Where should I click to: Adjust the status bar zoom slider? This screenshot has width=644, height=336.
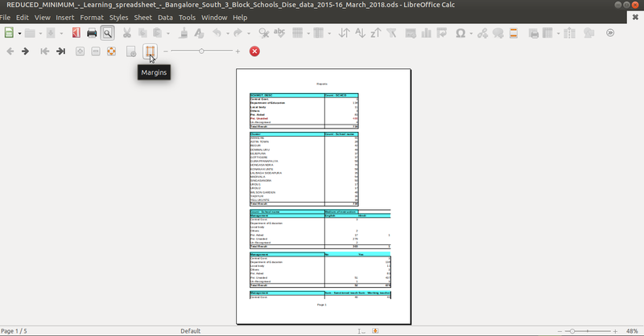[588, 330]
